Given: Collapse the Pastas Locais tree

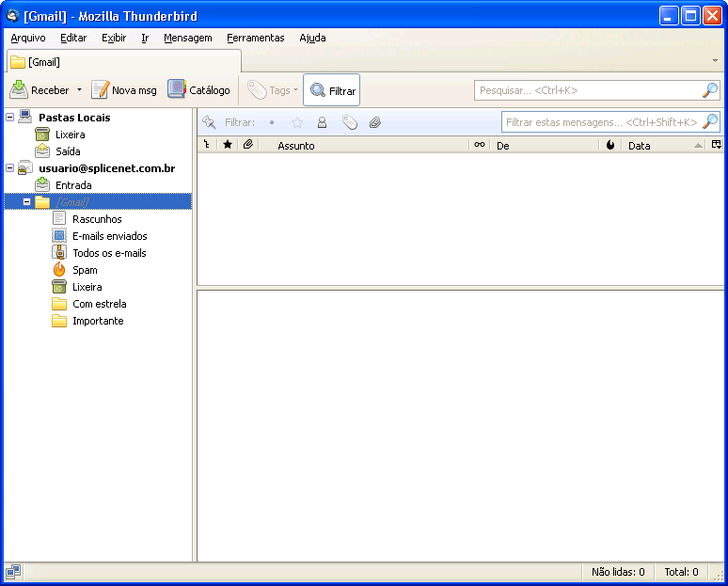Looking at the screenshot, I should click(x=9, y=117).
